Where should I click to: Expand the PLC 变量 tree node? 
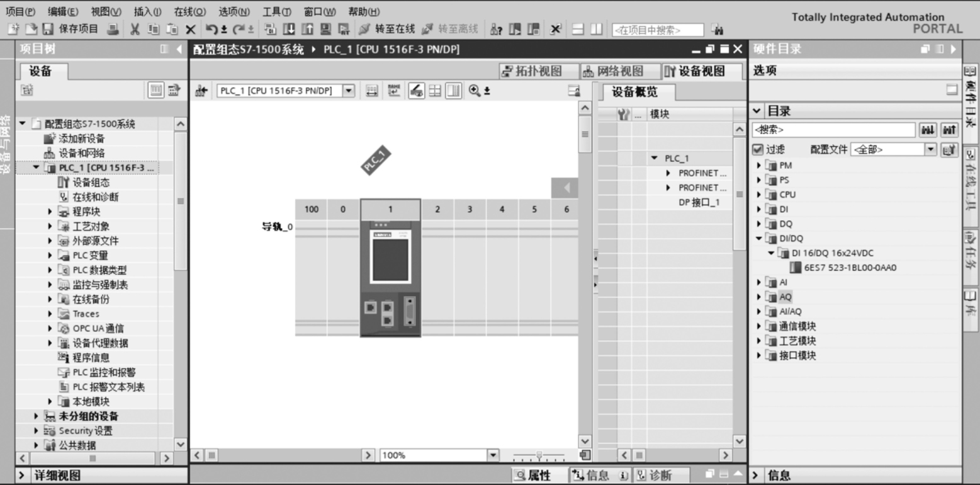coord(50,255)
